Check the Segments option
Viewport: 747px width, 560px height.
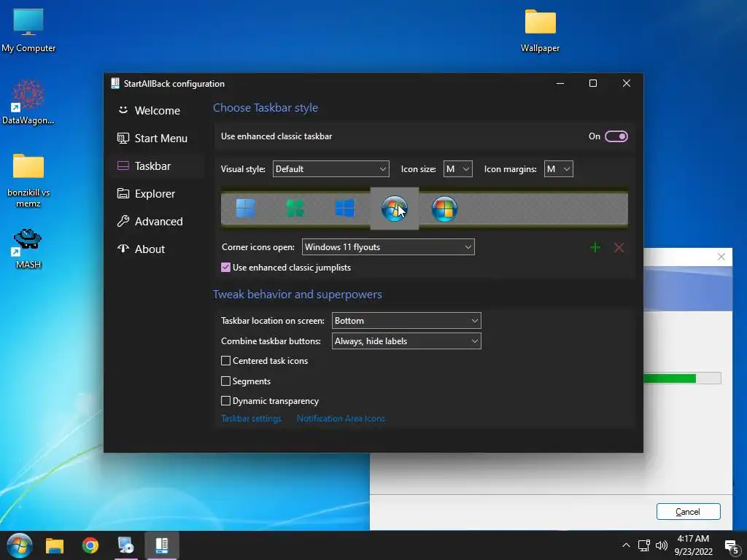[226, 381]
